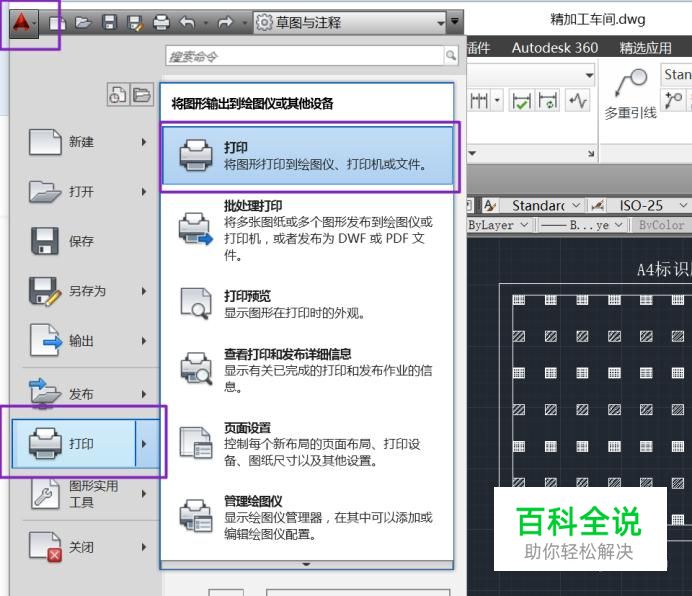Choose 查看打印和发布详细信息 in submenu
Image resolution: width=692 pixels, height=596 pixels.
pyautogui.click(x=308, y=370)
